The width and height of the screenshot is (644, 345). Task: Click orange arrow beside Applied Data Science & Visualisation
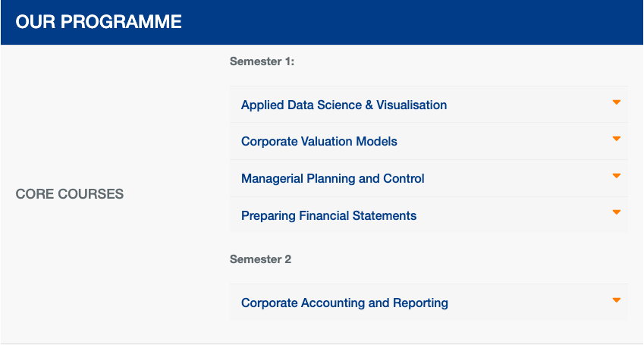tap(617, 102)
